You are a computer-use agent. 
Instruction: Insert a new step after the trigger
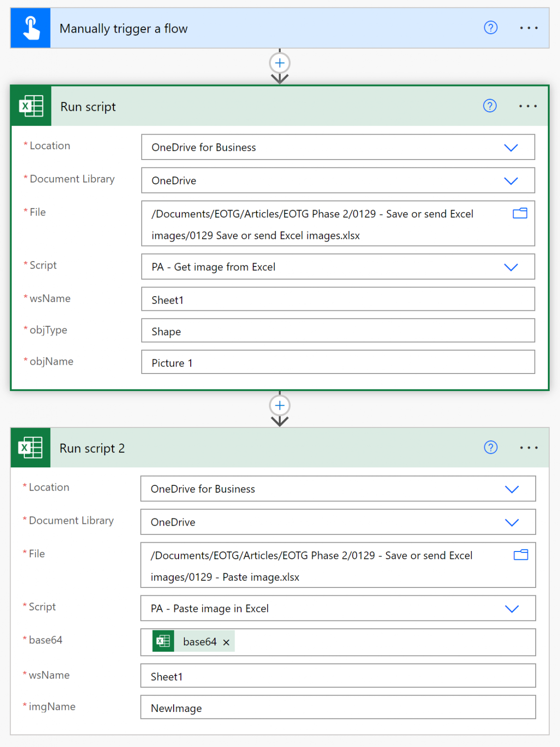coord(280,63)
